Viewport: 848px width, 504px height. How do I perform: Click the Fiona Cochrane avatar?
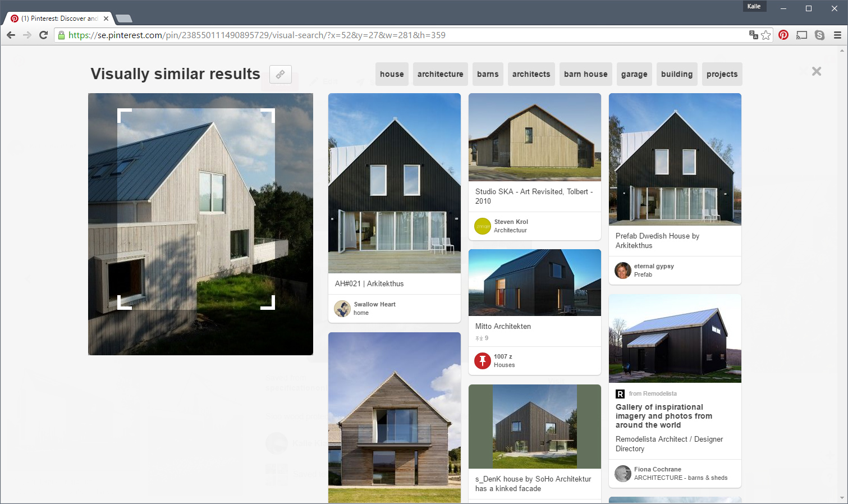pos(623,474)
